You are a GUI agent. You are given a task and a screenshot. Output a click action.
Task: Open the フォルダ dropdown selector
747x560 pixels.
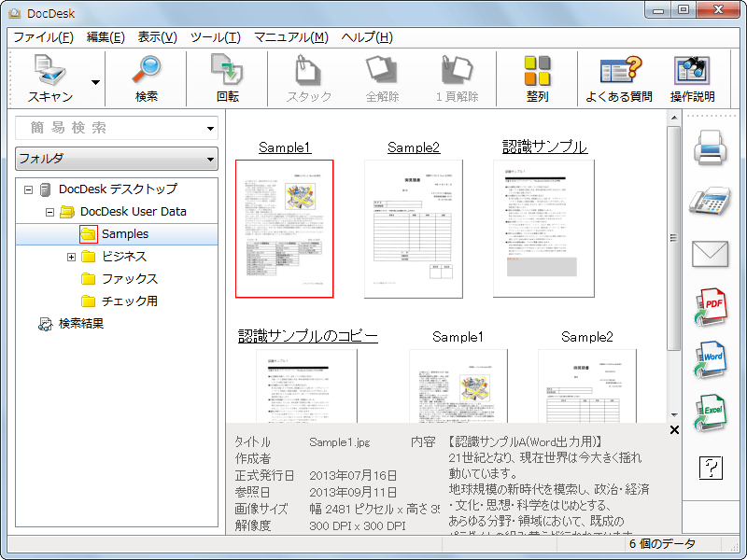117,159
